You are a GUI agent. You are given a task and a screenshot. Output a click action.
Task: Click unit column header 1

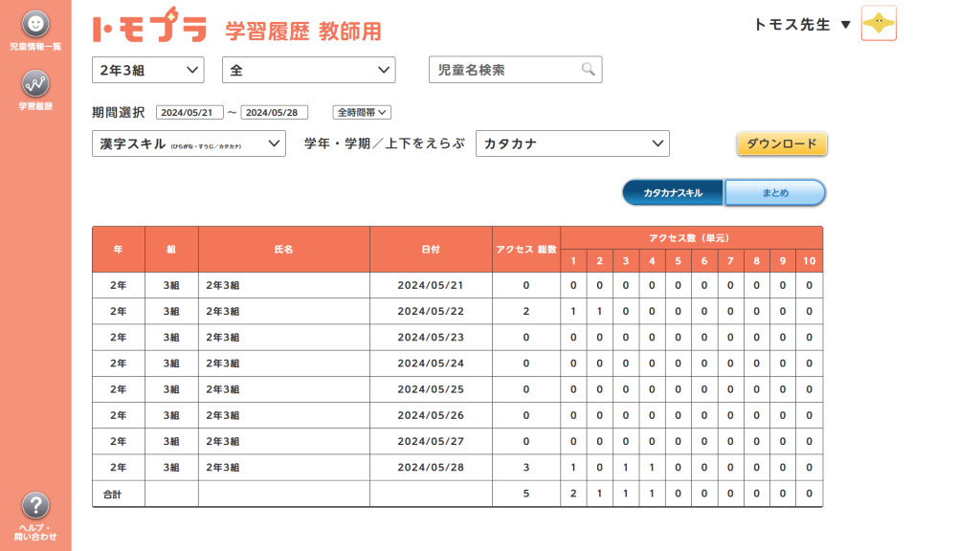click(x=573, y=261)
